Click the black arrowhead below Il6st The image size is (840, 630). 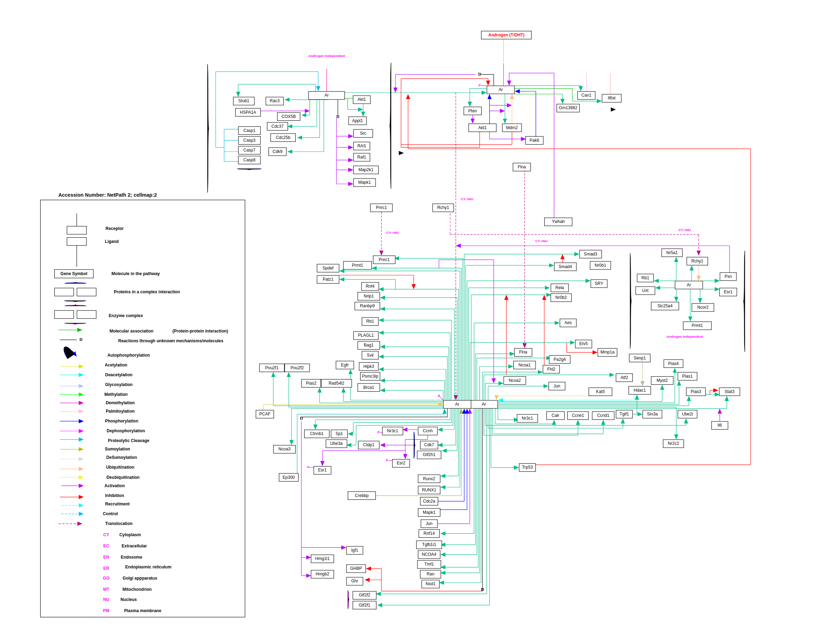pos(613,109)
